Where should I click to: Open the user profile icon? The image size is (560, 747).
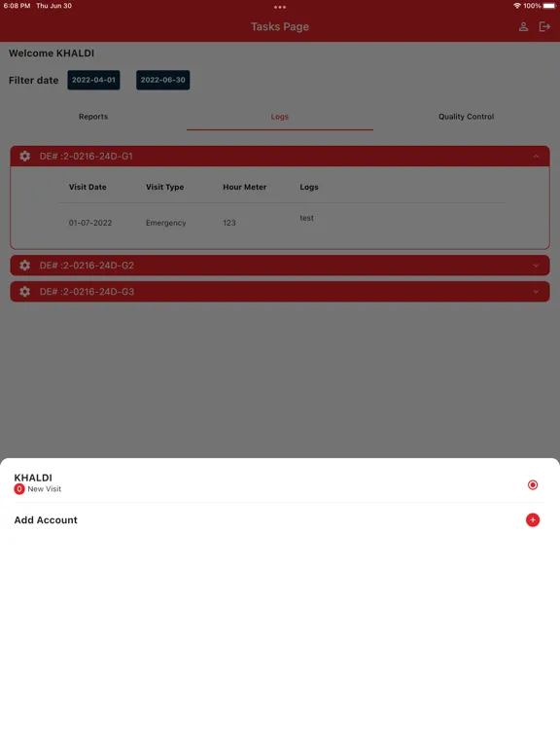coord(523,26)
